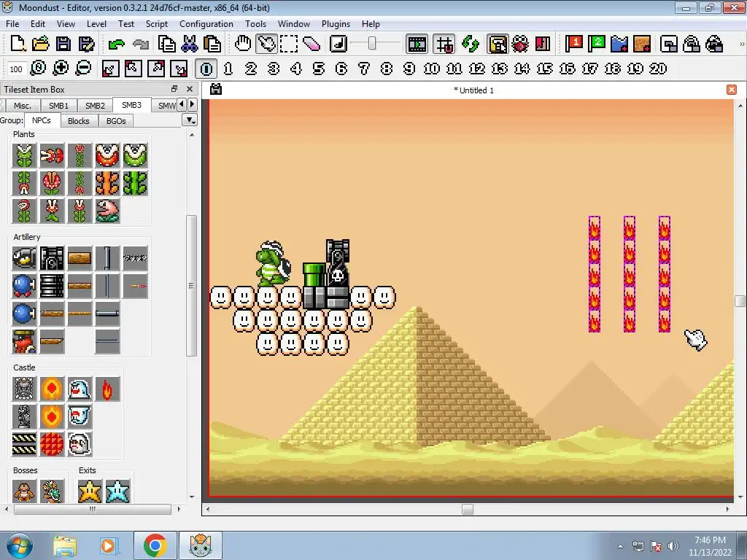Open File Explorer from taskbar
The width and height of the screenshot is (747, 560).
tap(65, 545)
